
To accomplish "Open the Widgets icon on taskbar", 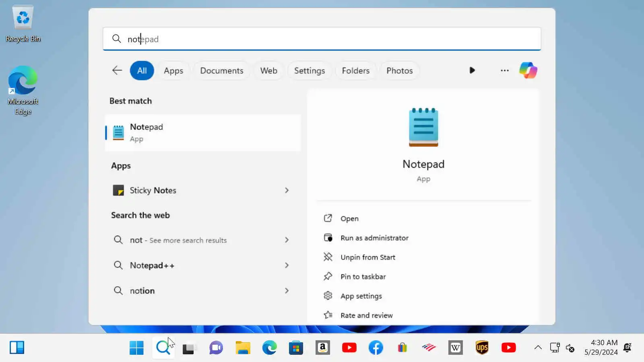I will 17,348.
